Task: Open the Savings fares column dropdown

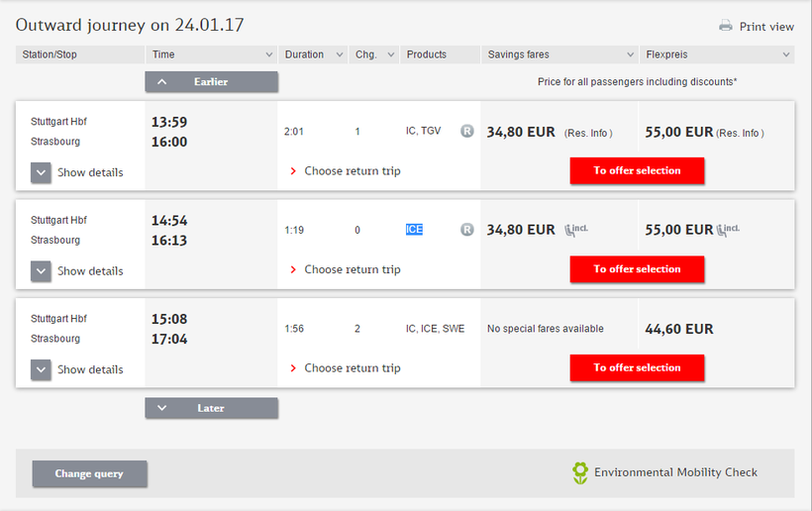Action: tap(559, 54)
